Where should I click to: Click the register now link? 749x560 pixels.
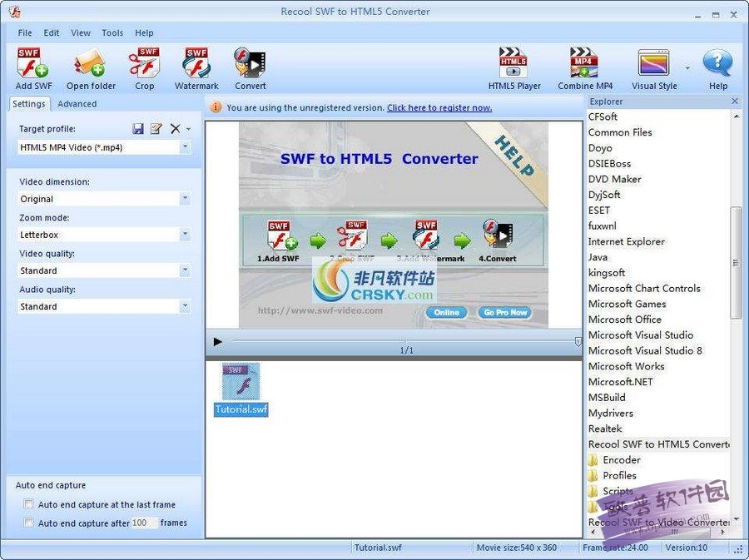439,108
